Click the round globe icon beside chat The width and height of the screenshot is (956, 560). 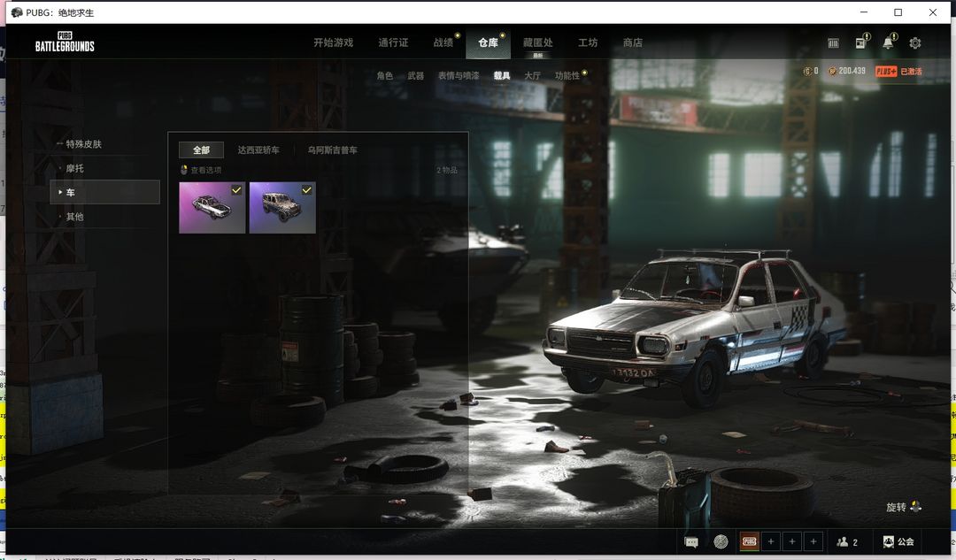point(721,541)
